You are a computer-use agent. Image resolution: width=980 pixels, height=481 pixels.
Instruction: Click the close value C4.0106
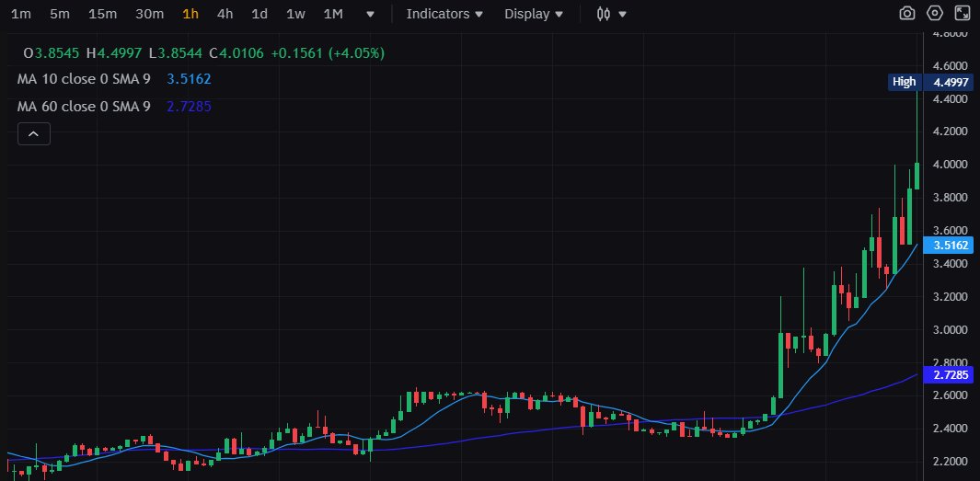(236, 53)
